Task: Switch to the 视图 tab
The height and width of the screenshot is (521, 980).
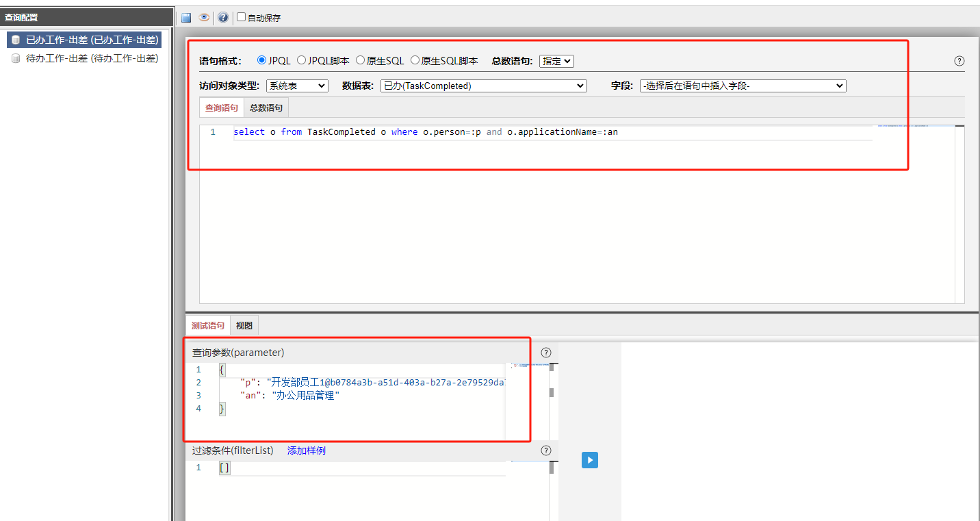Action: pyautogui.click(x=244, y=325)
